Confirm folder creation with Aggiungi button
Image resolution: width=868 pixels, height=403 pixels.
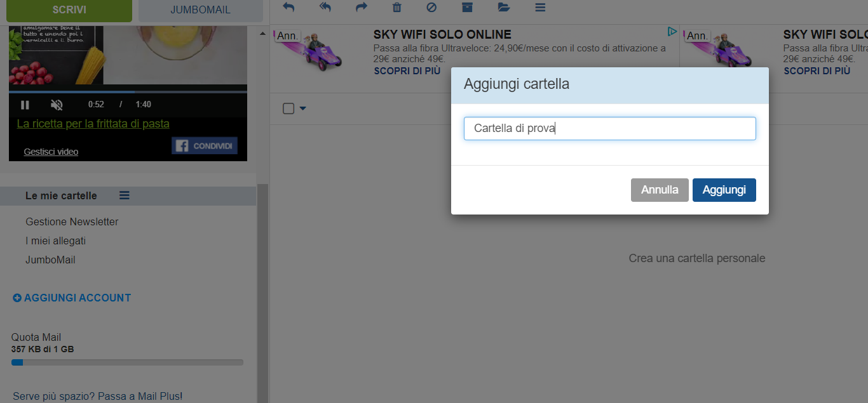(x=724, y=189)
